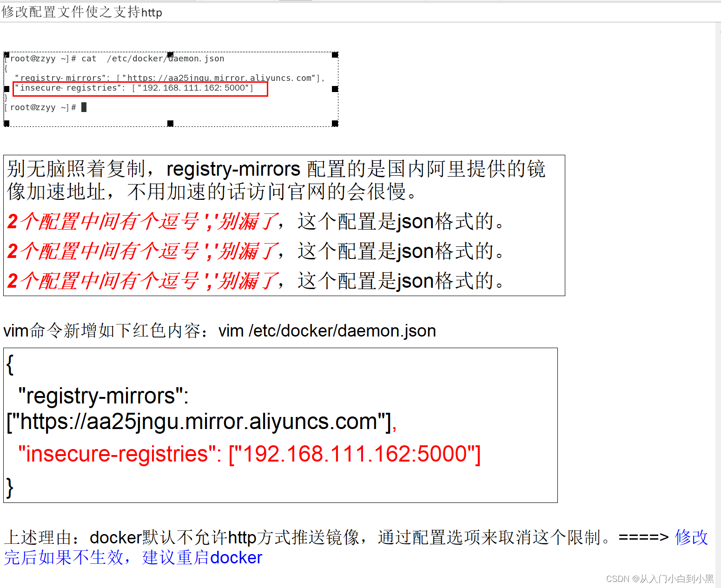Select the embedded terminal screenshot image

coord(171,89)
